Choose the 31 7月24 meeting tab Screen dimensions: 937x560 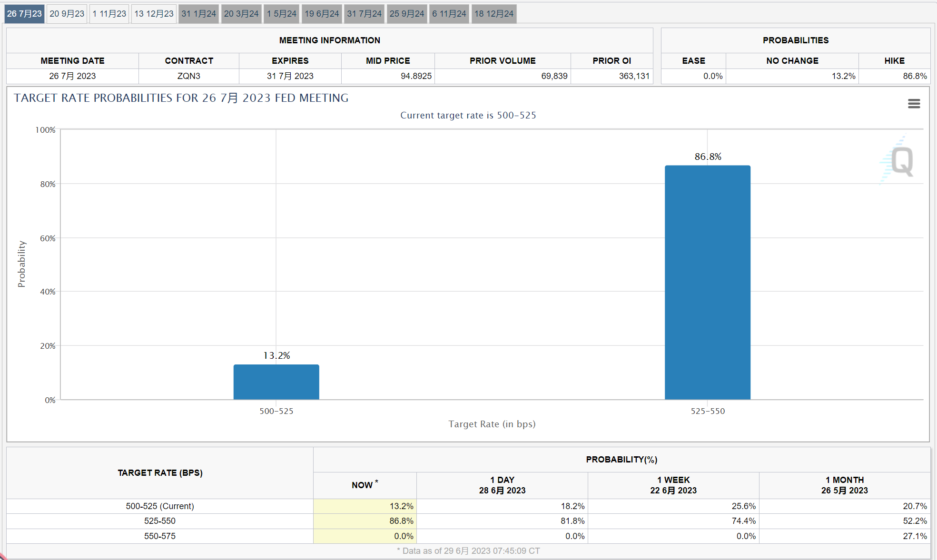point(364,14)
